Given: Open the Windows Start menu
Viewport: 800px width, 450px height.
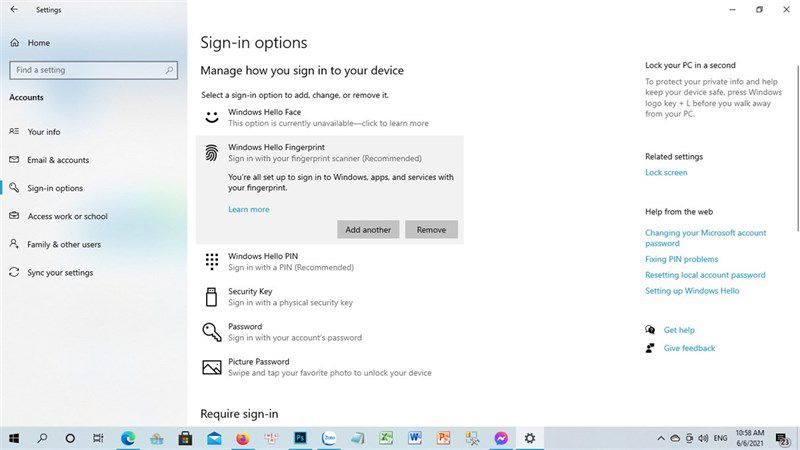Looking at the screenshot, I should (x=14, y=438).
